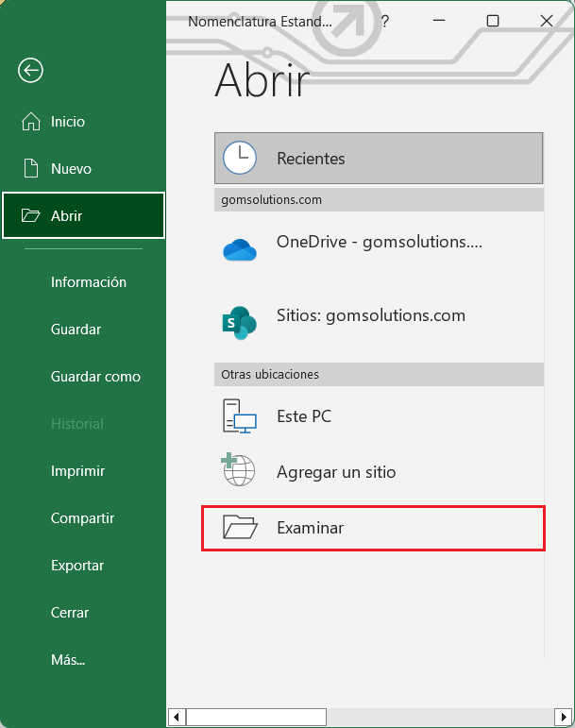Select the Examinar label
575x728 pixels.
pyautogui.click(x=310, y=528)
